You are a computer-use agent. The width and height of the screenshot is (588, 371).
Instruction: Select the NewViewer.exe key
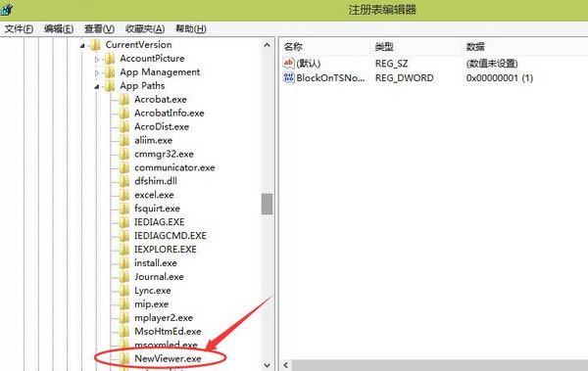click(x=168, y=359)
